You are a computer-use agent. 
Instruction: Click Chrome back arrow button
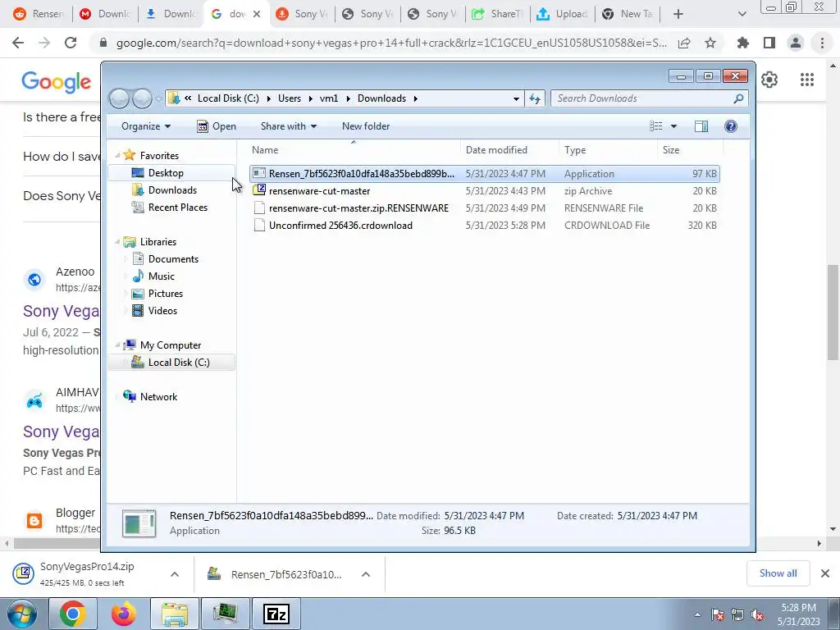[18, 43]
